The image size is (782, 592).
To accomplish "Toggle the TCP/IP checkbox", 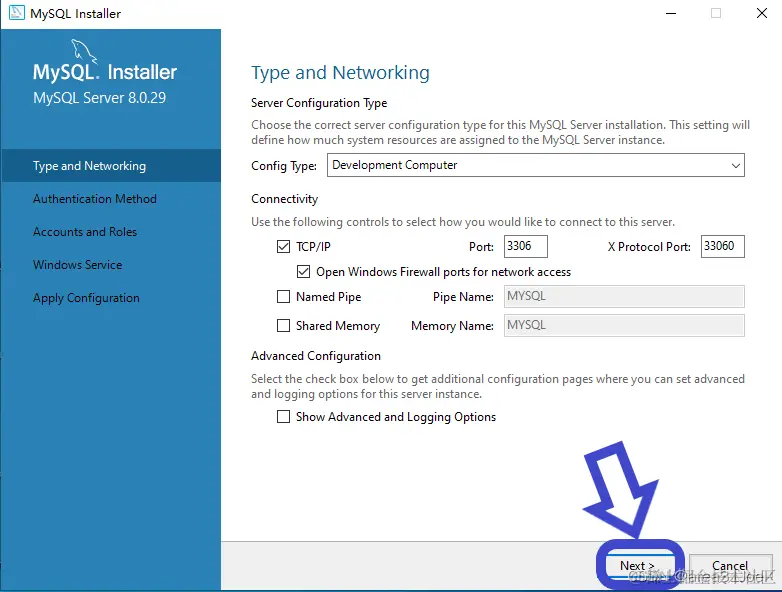I will (283, 246).
